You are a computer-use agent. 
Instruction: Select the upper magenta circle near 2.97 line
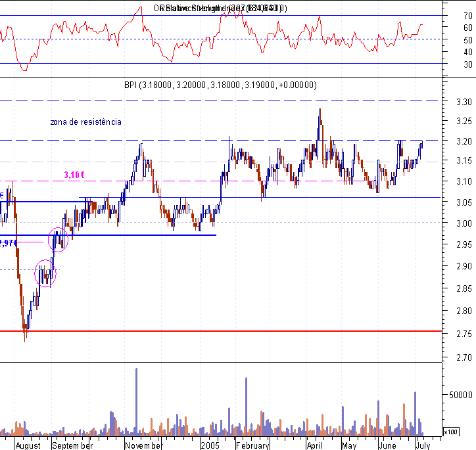(58, 240)
